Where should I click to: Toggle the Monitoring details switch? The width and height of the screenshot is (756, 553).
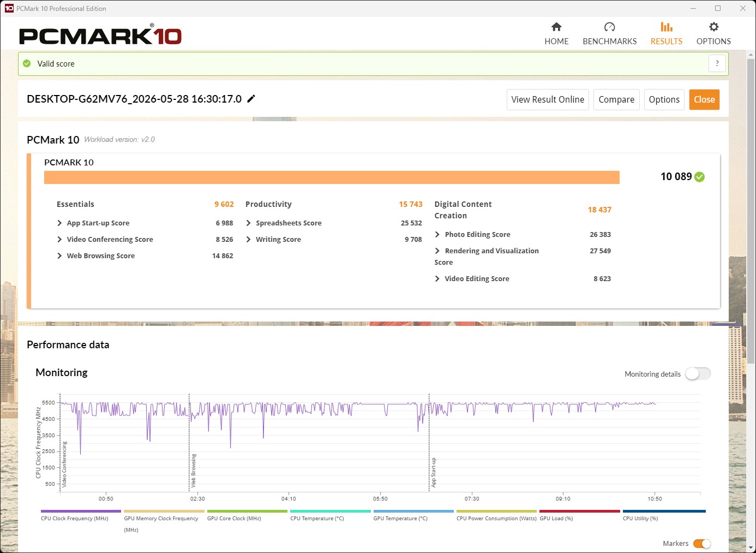698,373
